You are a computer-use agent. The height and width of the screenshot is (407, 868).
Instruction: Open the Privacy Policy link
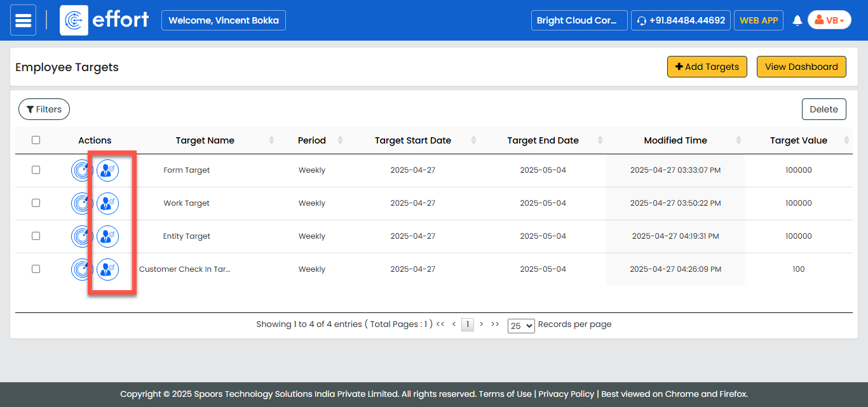coord(566,394)
